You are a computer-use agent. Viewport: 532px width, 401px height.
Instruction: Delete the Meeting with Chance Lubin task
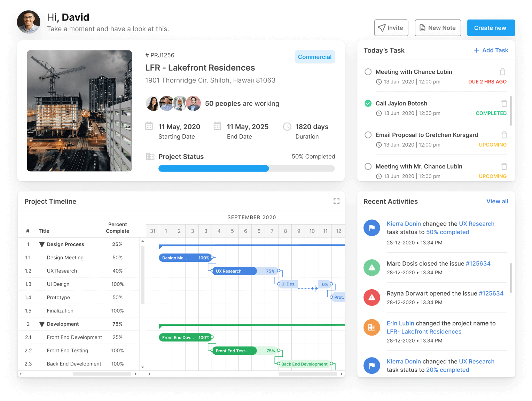click(502, 72)
